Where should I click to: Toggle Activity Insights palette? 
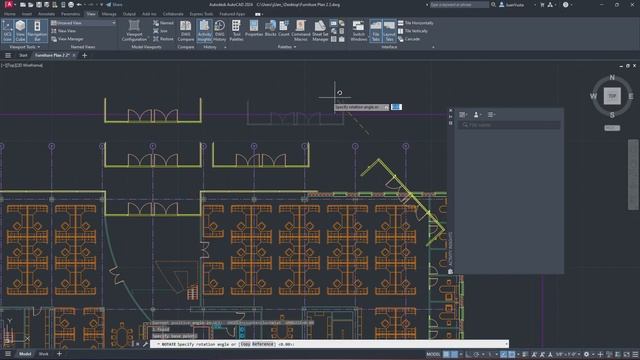point(204,31)
